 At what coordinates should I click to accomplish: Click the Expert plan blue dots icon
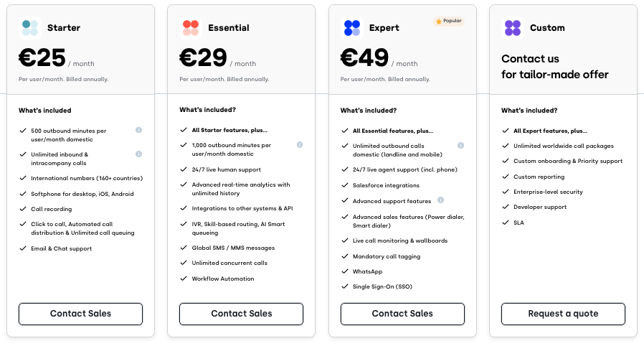tap(352, 28)
